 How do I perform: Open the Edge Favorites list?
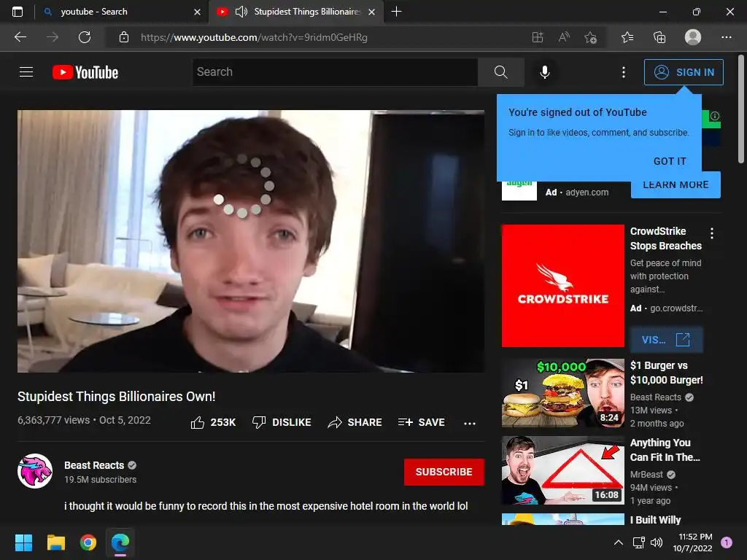[627, 37]
